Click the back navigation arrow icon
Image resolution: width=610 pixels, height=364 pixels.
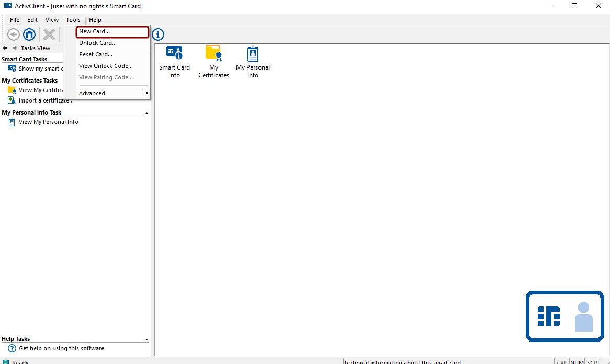pos(13,34)
